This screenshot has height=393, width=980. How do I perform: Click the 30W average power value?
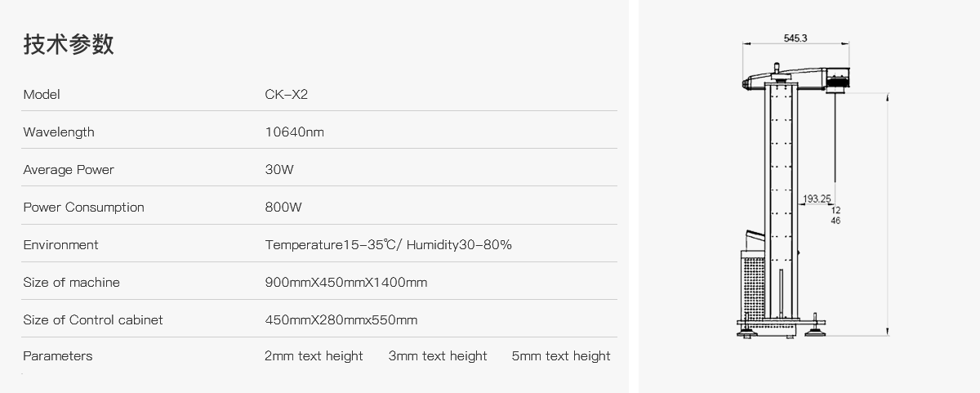click(279, 170)
